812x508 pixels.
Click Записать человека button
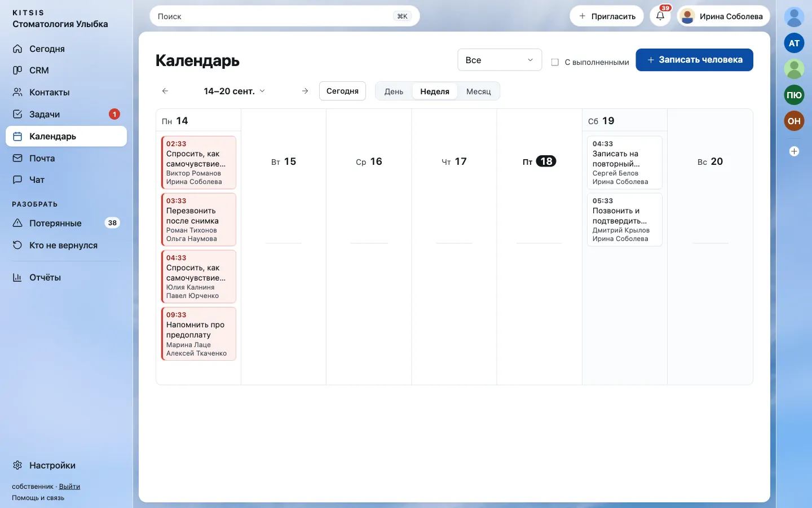694,60
